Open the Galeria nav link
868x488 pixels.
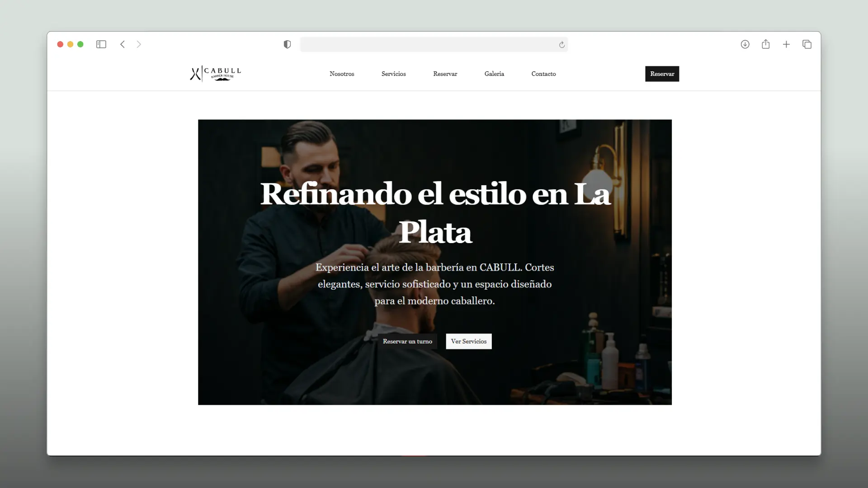(x=494, y=74)
